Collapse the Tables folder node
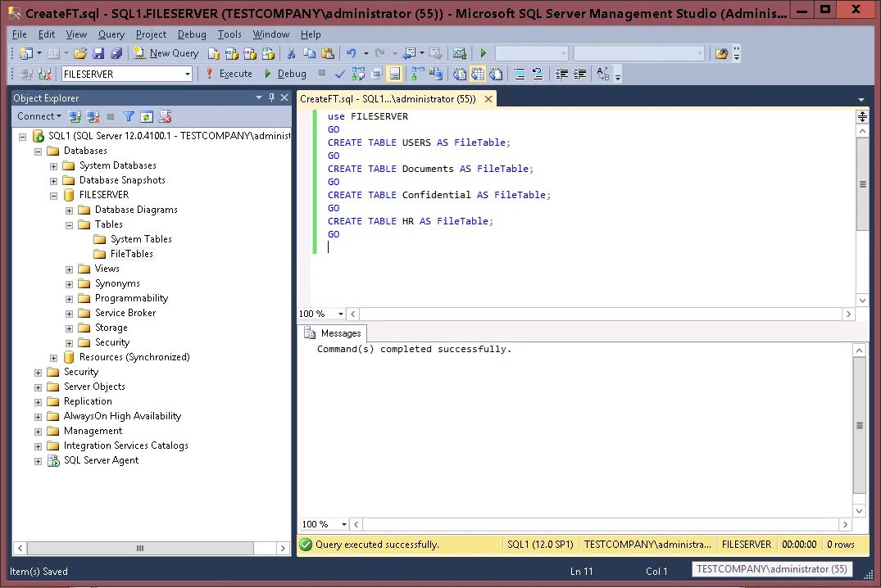The height and width of the screenshot is (588, 881). coord(69,225)
